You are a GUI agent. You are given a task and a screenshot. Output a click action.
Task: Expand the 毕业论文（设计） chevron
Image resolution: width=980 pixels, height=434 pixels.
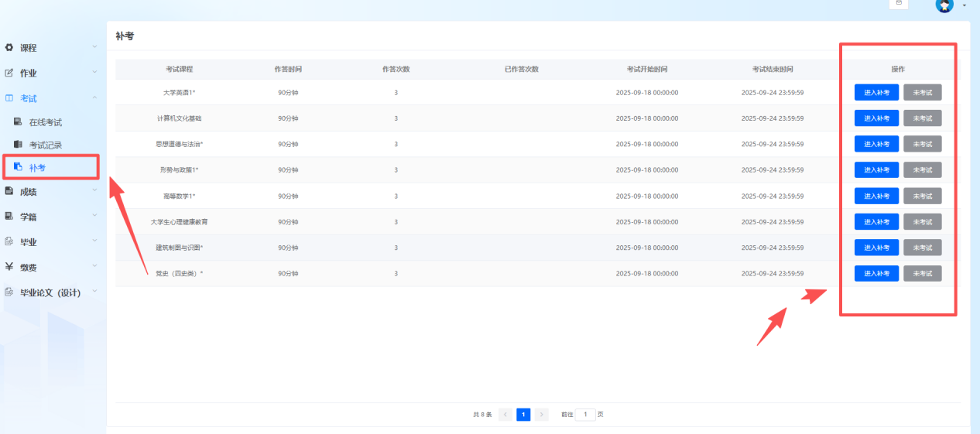pos(94,292)
